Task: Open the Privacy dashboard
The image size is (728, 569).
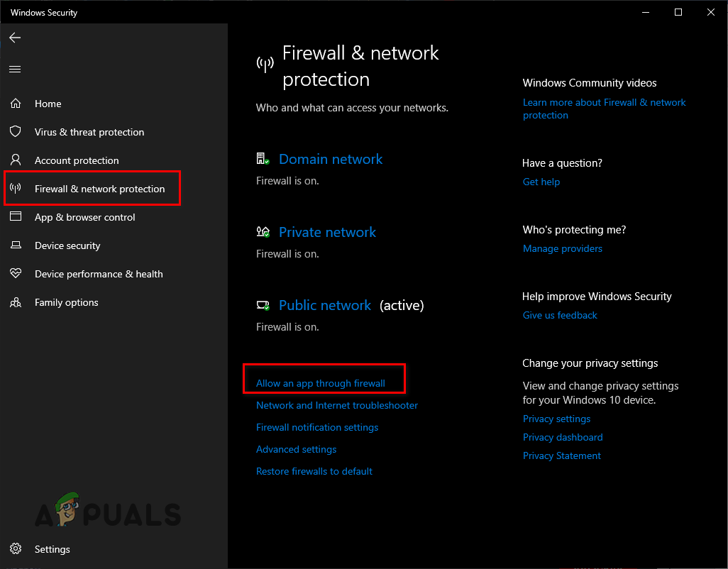Action: point(563,437)
